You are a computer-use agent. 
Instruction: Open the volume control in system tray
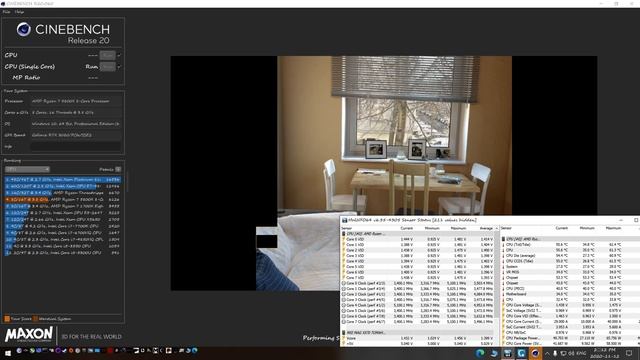(x=571, y=353)
